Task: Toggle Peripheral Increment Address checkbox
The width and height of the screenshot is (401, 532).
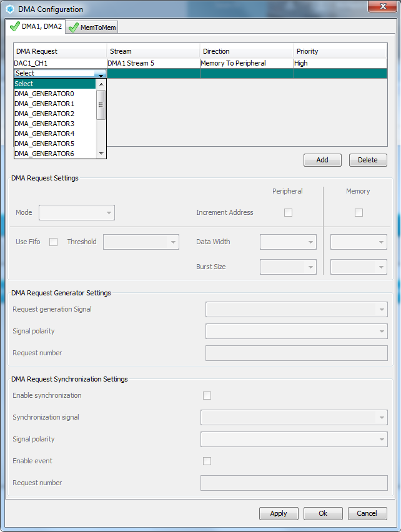Action: (288, 213)
